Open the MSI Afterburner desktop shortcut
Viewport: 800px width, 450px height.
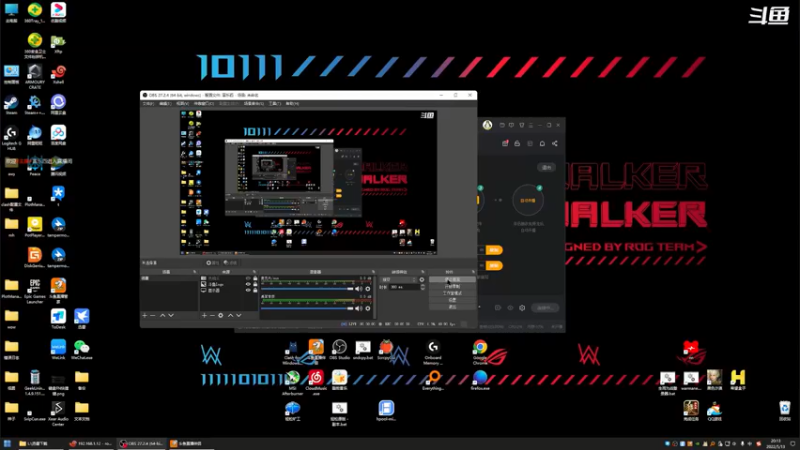[x=292, y=383]
